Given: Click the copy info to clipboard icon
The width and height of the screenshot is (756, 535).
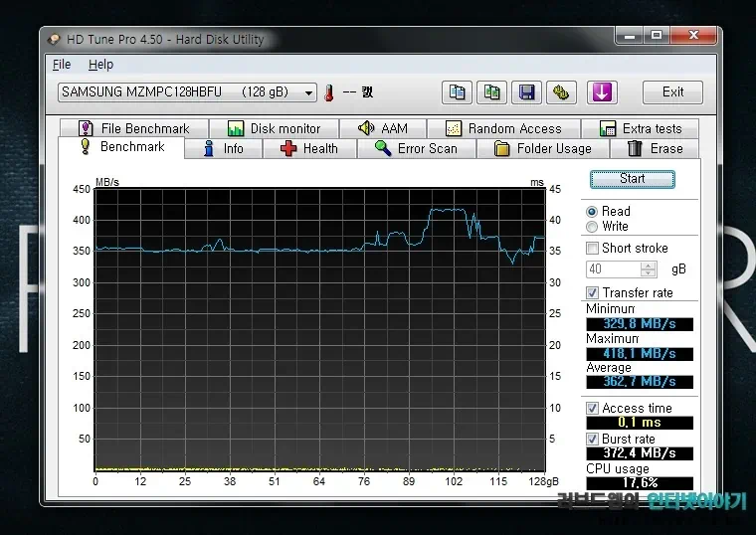Looking at the screenshot, I should (x=457, y=92).
